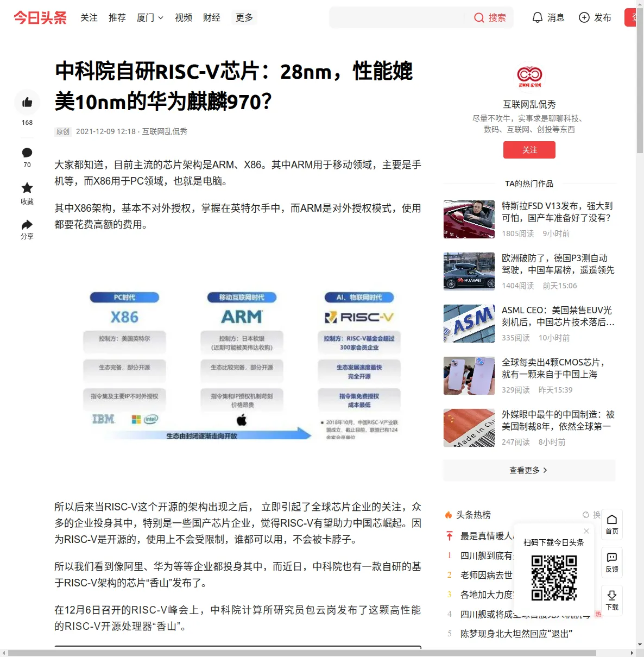644x657 pixels.
Task: Click the 原创 tag label
Action: pos(63,131)
